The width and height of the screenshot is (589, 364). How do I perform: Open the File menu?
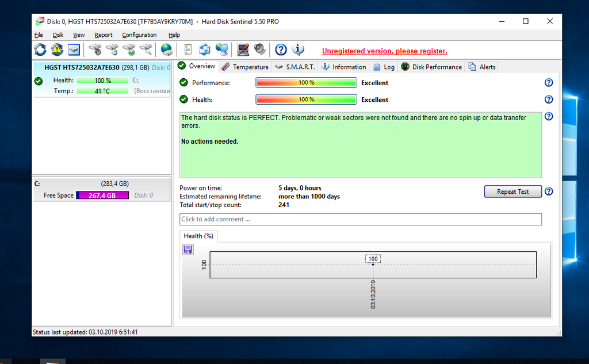(39, 35)
